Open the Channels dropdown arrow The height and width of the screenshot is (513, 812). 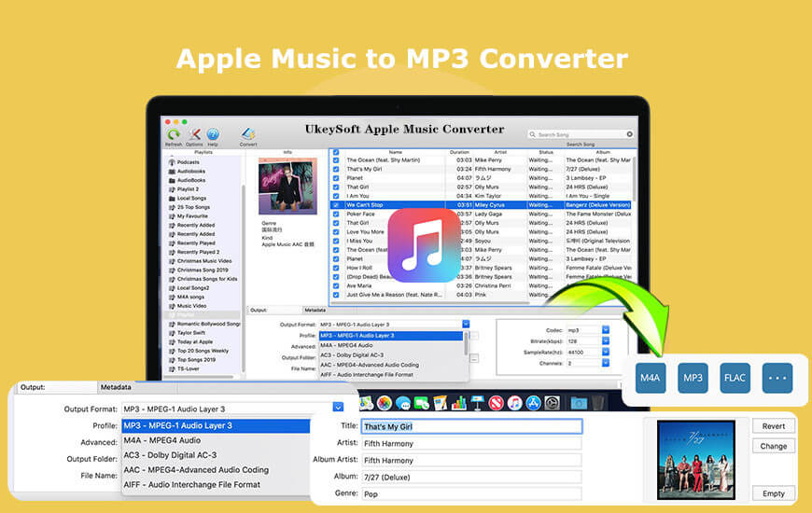pyautogui.click(x=606, y=364)
